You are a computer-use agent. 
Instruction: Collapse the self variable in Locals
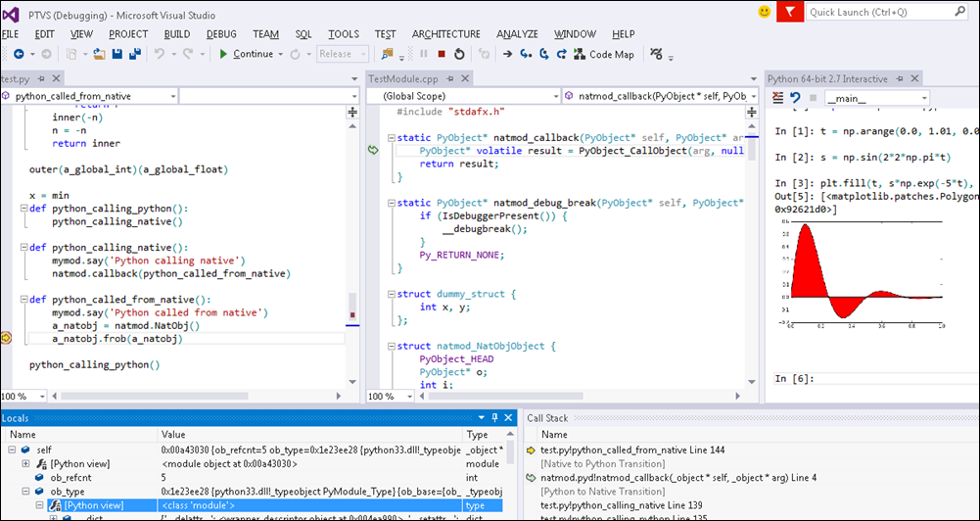(x=12, y=449)
